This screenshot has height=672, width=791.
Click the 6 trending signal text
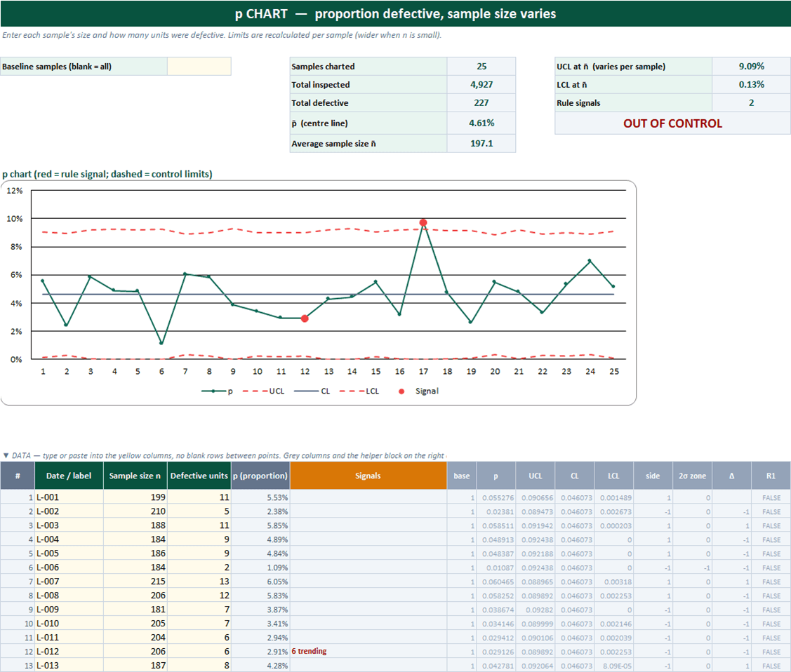[310, 652]
